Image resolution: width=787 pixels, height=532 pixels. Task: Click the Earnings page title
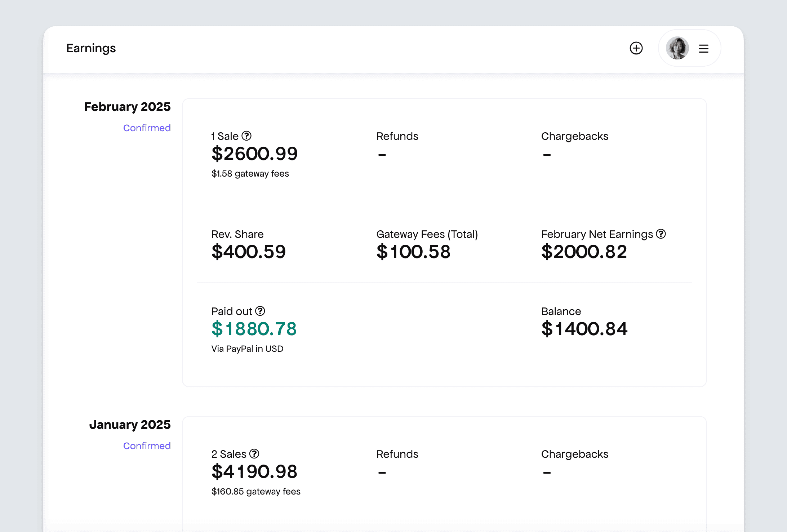click(x=91, y=48)
